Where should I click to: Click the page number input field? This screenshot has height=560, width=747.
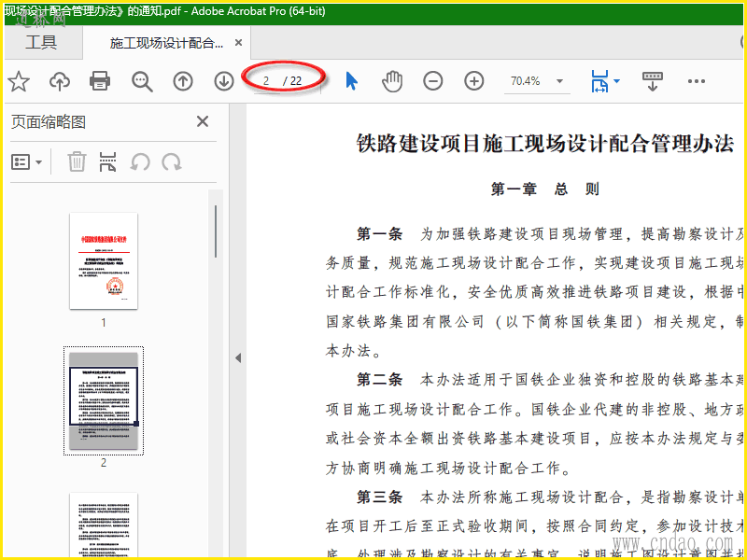pos(266,81)
